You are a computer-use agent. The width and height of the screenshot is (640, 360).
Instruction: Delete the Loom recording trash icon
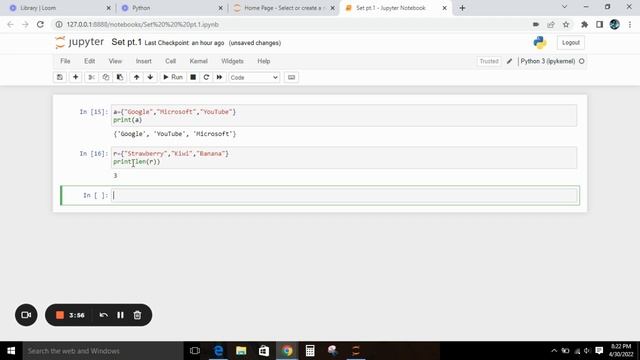[138, 315]
